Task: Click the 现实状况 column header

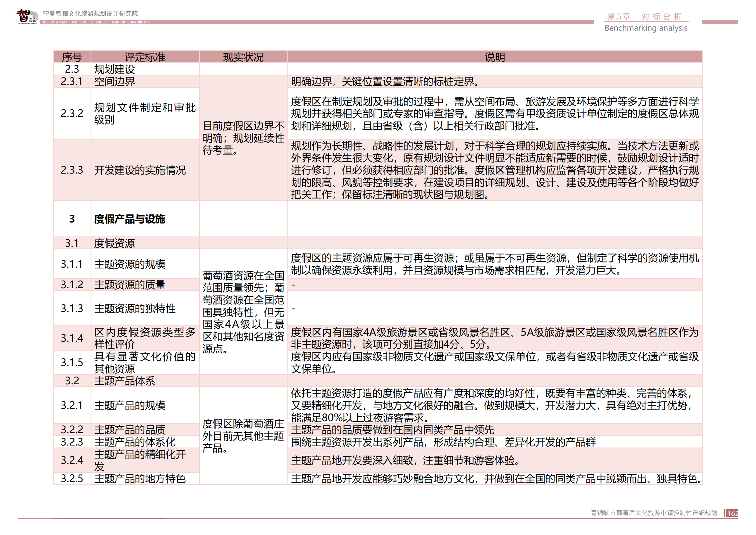Action: tap(244, 57)
